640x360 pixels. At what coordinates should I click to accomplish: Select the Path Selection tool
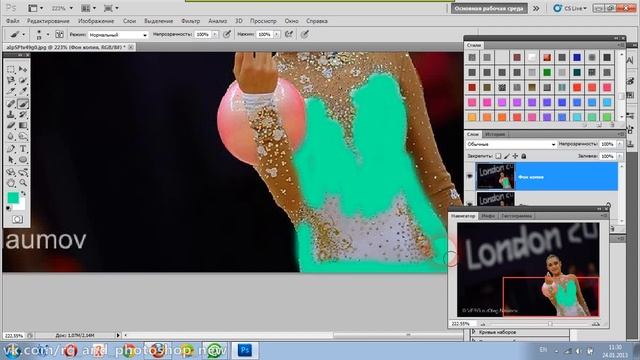pyautogui.click(x=11, y=160)
